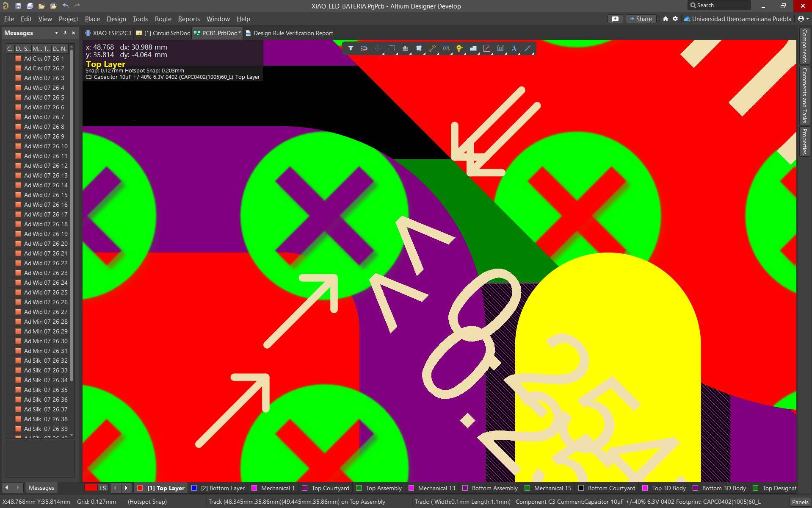Select the Place String text tool

[x=514, y=48]
